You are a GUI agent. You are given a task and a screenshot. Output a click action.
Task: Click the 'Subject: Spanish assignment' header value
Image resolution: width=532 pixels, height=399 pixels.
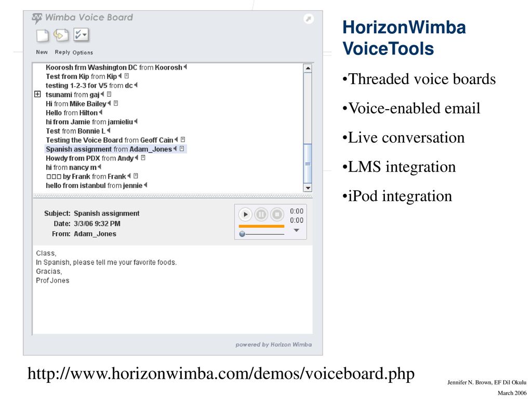(107, 214)
